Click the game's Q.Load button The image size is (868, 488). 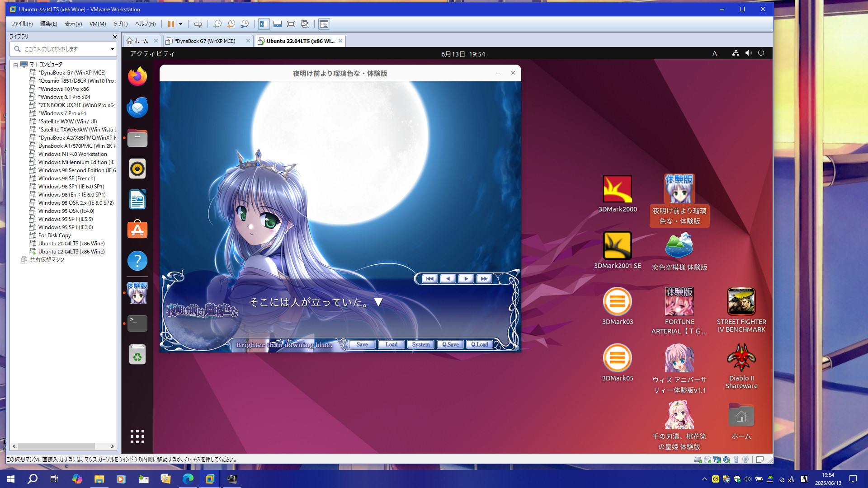tap(480, 345)
